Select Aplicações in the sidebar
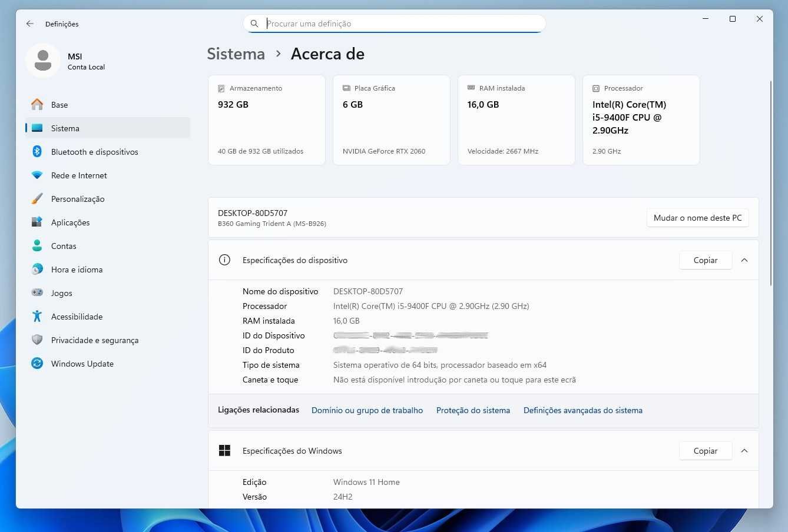Screen dimensions: 788x532 (x=108, y=222)
